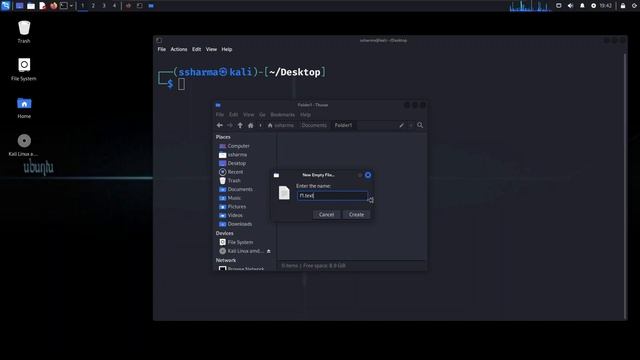Screen dimensions: 640x360
Task: Switch to workspace 4
Action: 114,6
